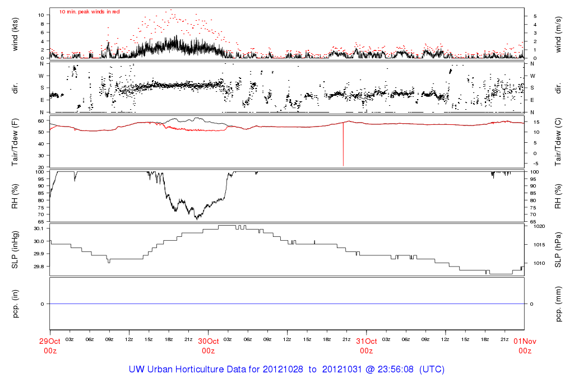Viewport: 574px width, 392px height.
Task: Click the '10' tick on wind kts axis
Action: [x=41, y=15]
